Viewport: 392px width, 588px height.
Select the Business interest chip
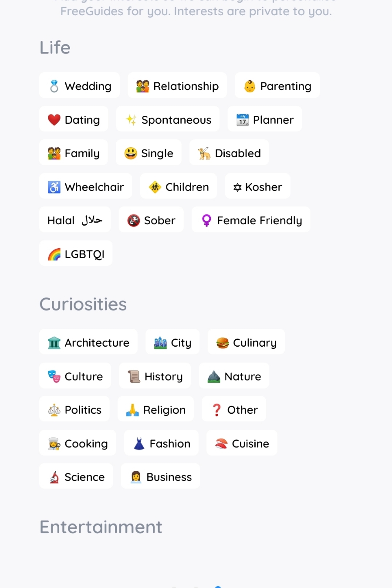click(x=160, y=477)
